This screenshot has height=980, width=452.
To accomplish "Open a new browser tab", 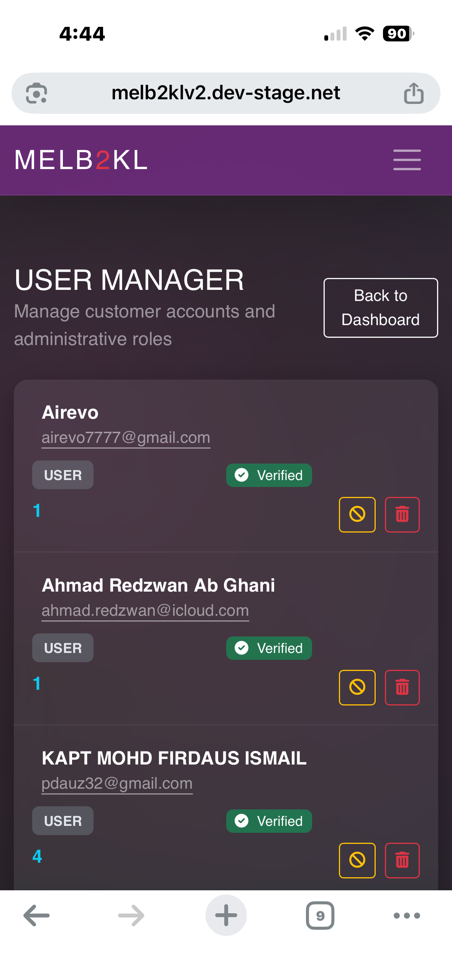I will point(226,916).
